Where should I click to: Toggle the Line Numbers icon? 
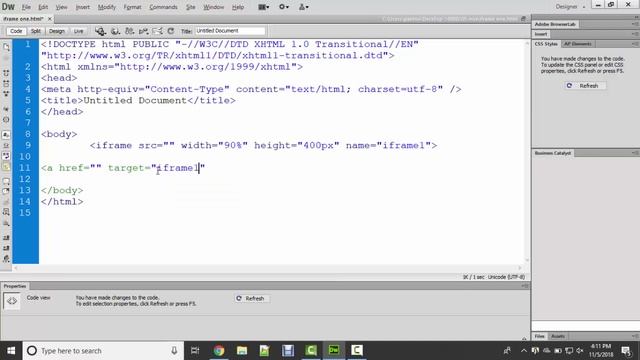[6, 135]
